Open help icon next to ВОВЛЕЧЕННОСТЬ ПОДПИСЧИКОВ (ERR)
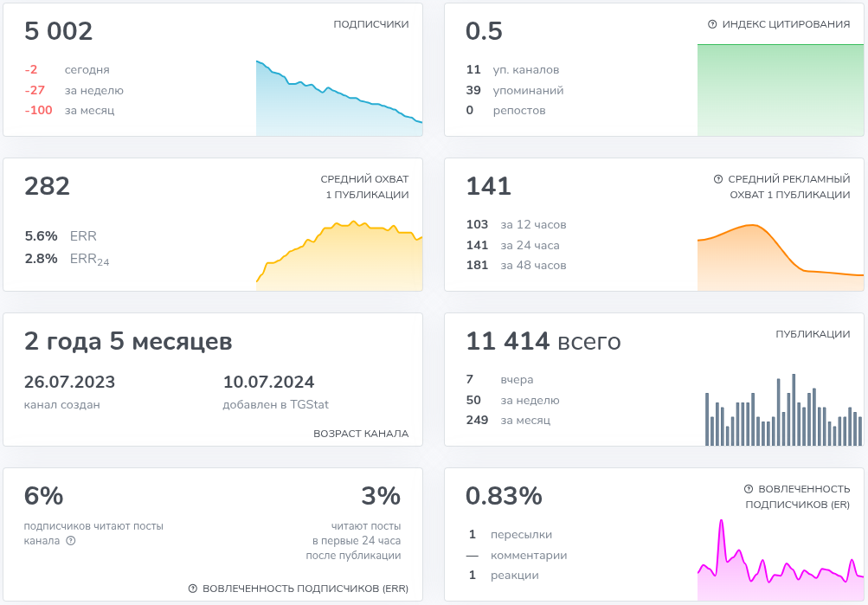 tap(193, 589)
